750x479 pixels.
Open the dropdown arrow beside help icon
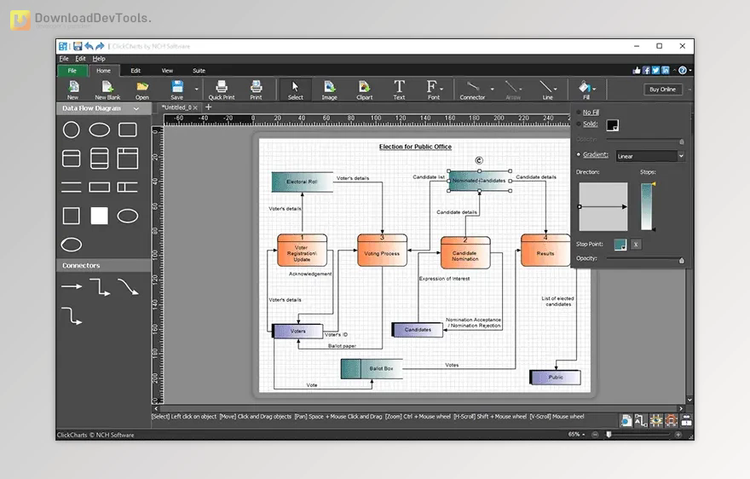click(x=690, y=70)
